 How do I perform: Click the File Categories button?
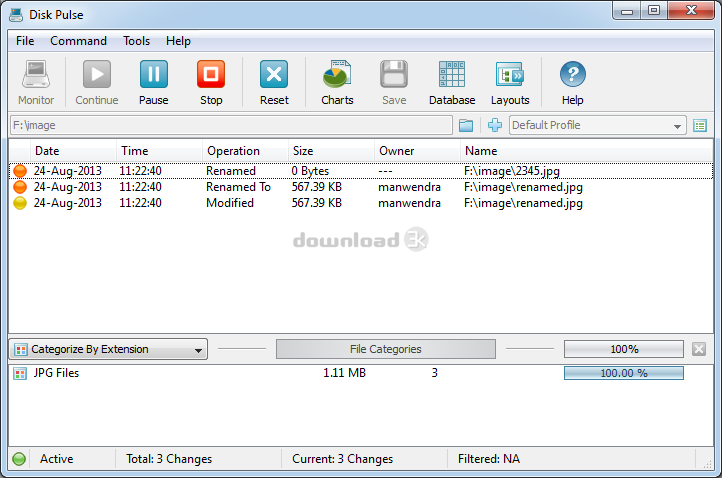point(385,349)
